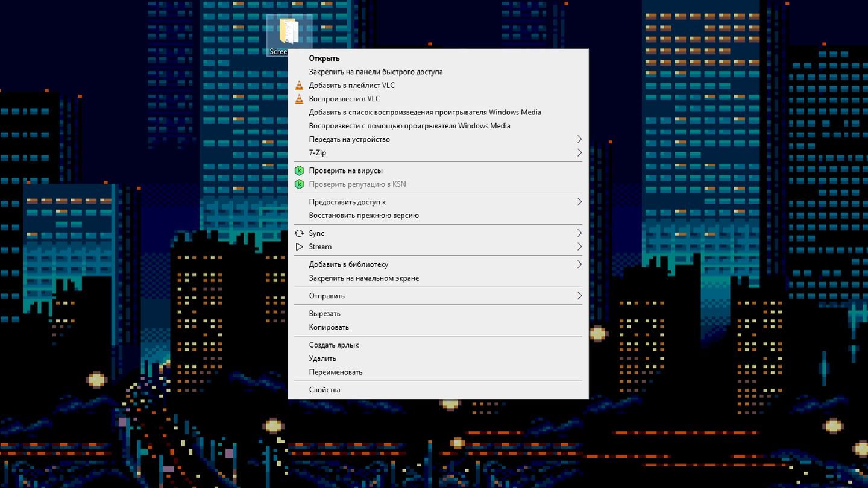
Task: Select Создать ярлык
Action: (438, 345)
